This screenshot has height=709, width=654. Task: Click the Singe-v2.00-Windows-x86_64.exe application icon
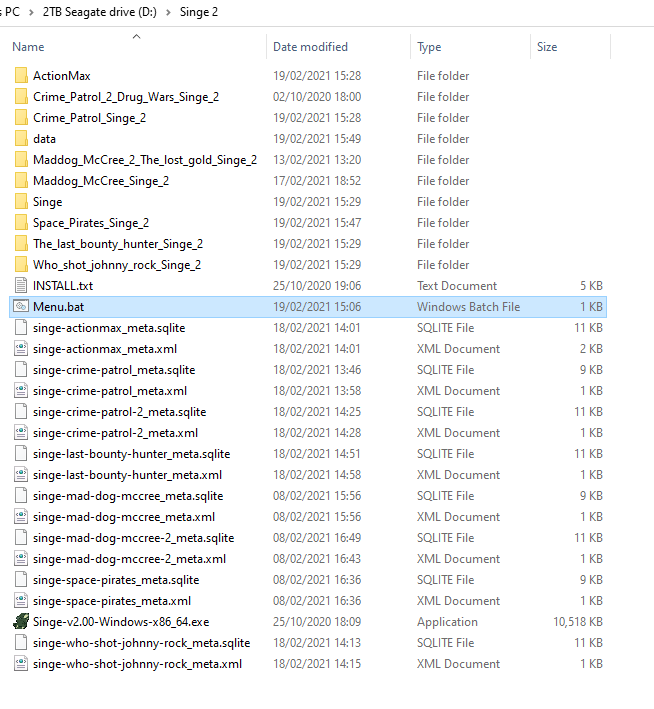pos(21,622)
